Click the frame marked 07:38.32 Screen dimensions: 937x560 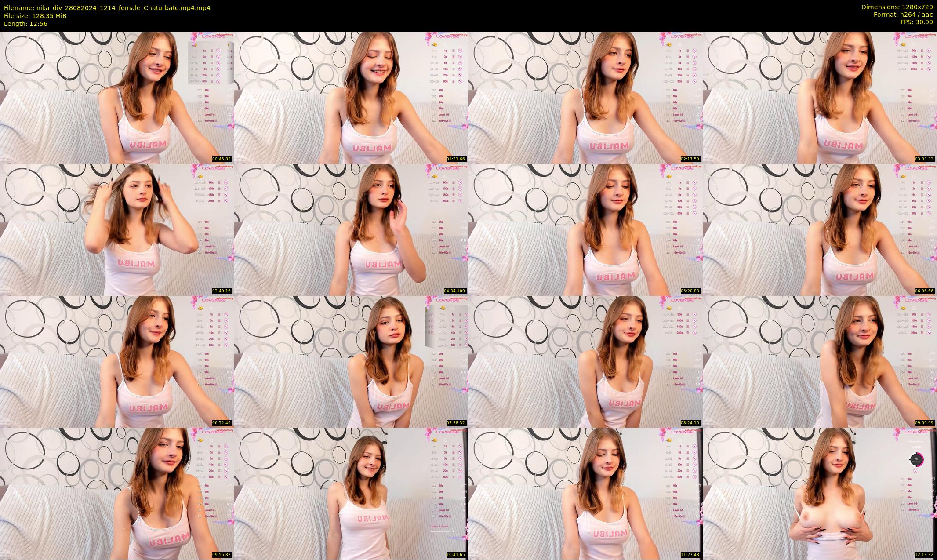click(x=351, y=361)
